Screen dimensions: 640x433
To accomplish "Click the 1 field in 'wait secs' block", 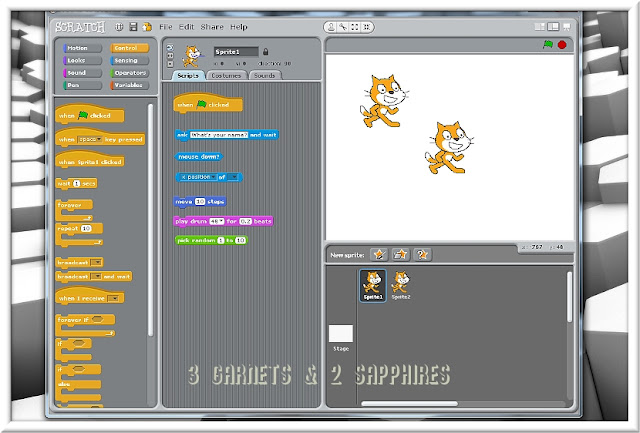I will click(x=77, y=184).
